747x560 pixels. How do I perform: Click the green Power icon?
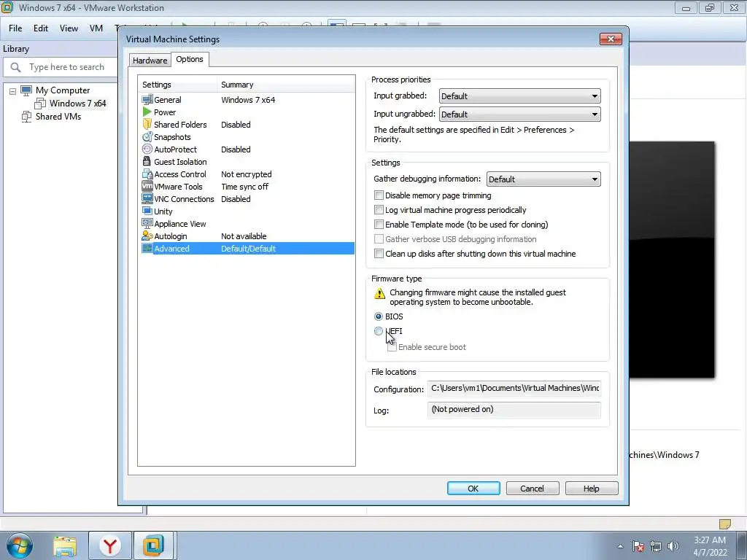147,112
